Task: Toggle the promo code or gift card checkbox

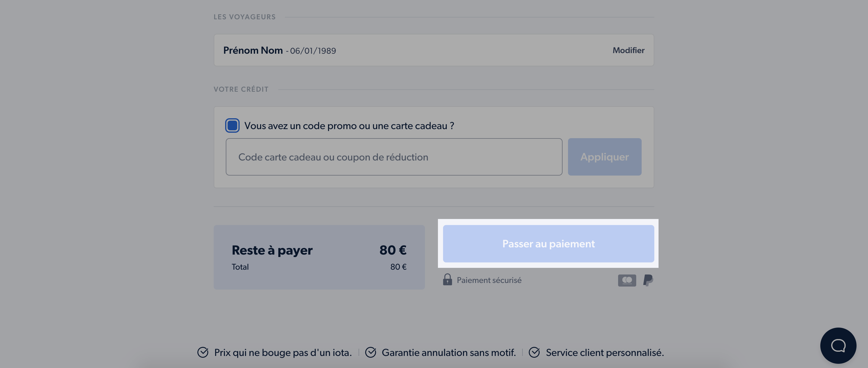Action: 232,125
